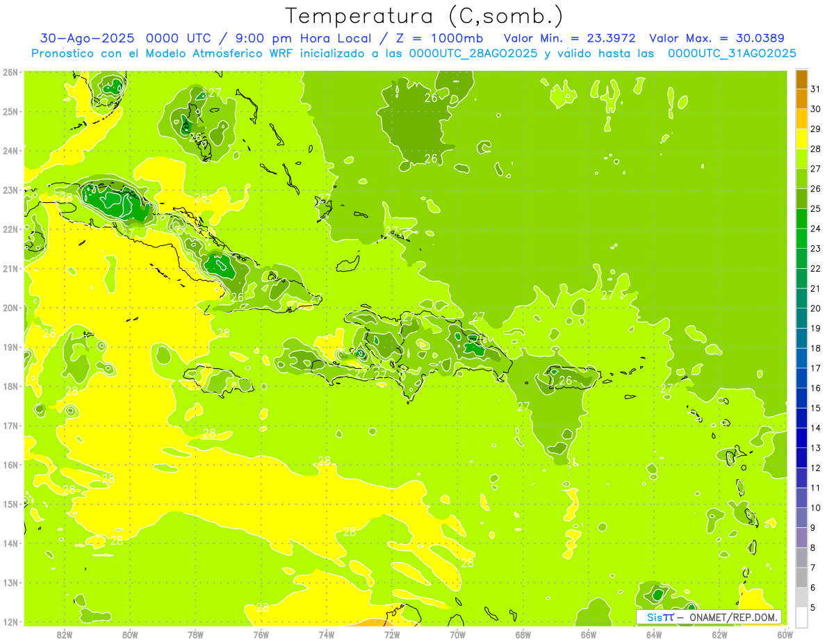The height and width of the screenshot is (644, 834).
Task: Click the green color bar segment between 23 and 24
Action: [801, 239]
